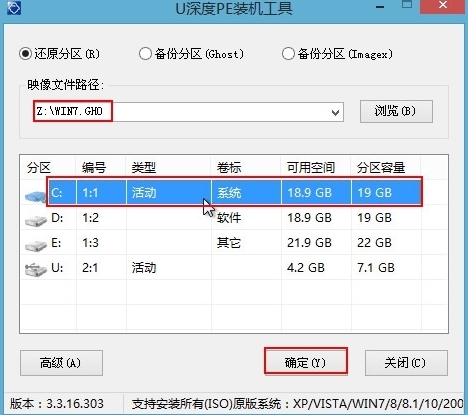Click the E: drive icon

click(36, 246)
